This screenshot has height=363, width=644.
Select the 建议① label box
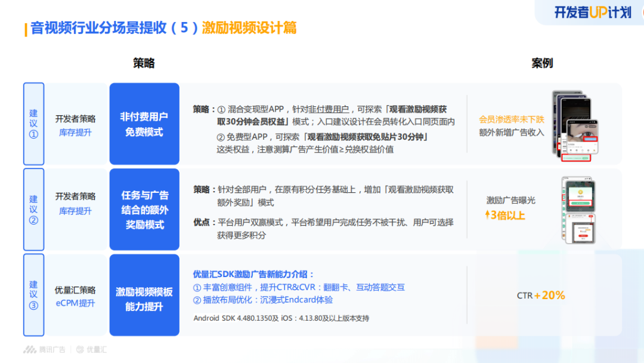tap(33, 124)
